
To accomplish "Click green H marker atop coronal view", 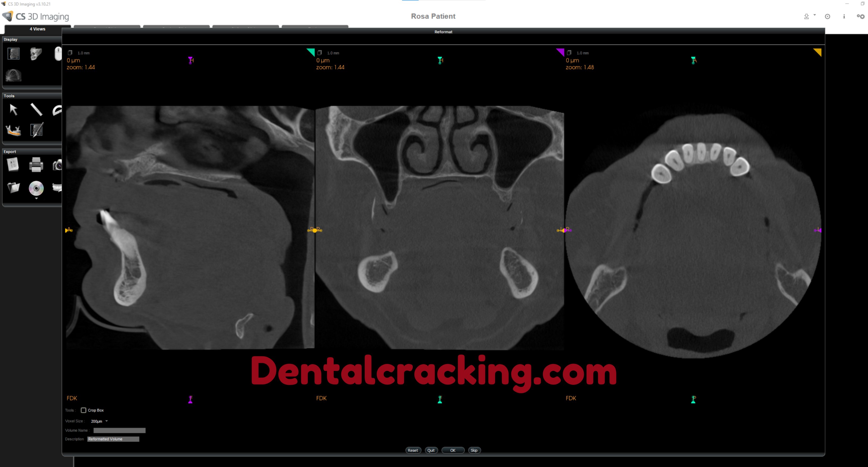I will pyautogui.click(x=440, y=60).
